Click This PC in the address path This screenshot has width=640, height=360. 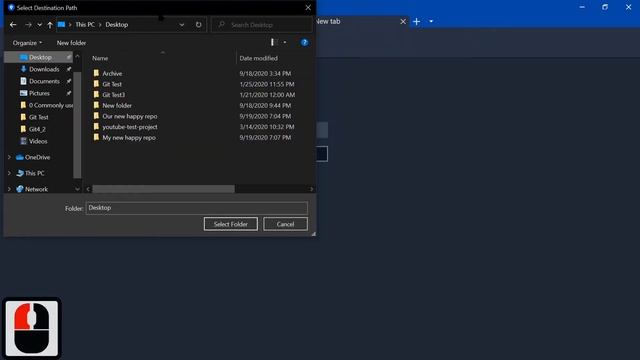coord(85,24)
